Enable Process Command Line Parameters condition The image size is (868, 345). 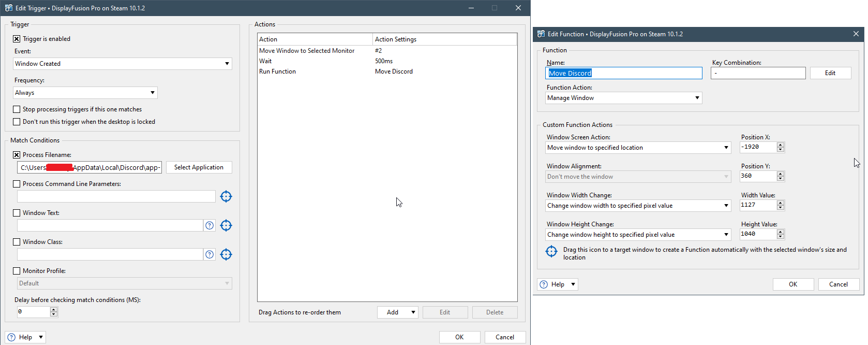click(17, 184)
